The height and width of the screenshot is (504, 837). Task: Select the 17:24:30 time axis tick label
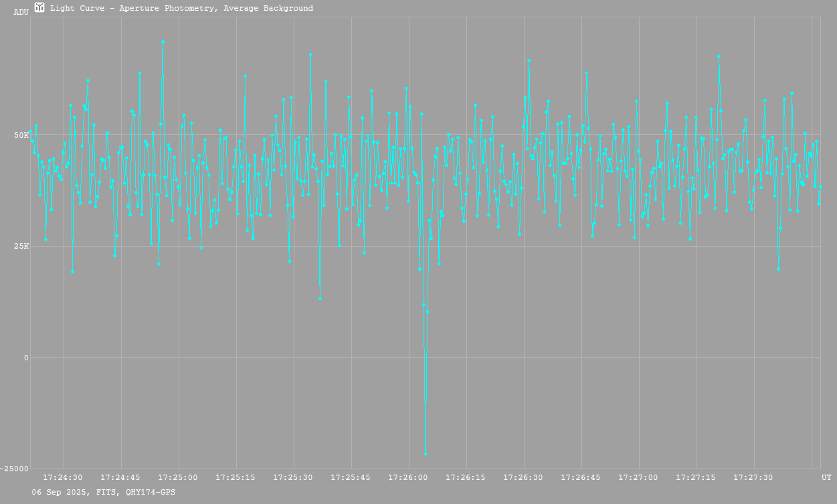tap(63, 477)
